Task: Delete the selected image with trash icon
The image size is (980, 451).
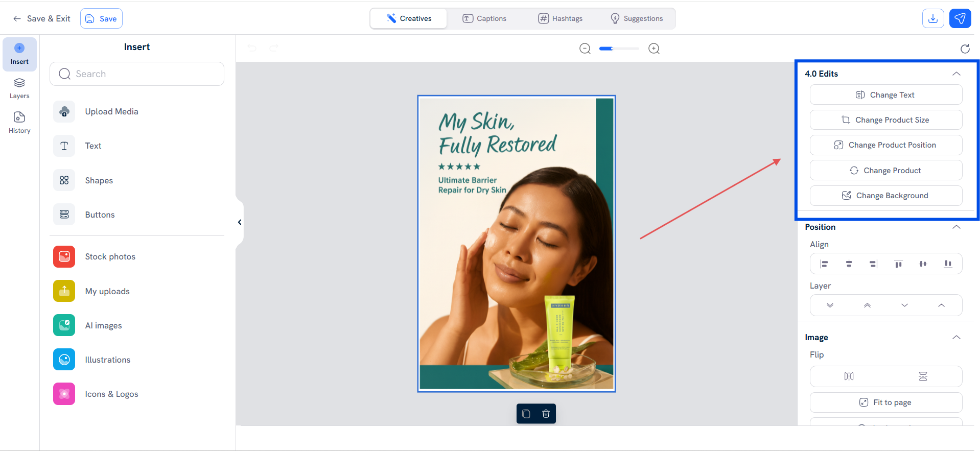Action: [546, 414]
